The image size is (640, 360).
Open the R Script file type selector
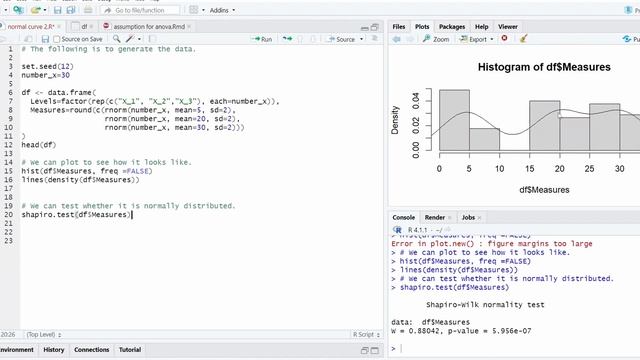click(x=366, y=335)
